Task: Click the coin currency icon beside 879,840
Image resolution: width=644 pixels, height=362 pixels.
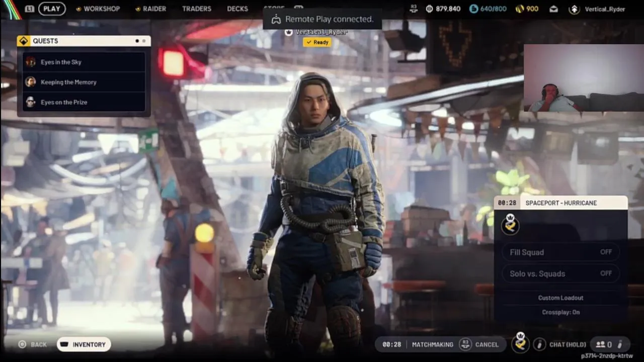Action: click(430, 9)
